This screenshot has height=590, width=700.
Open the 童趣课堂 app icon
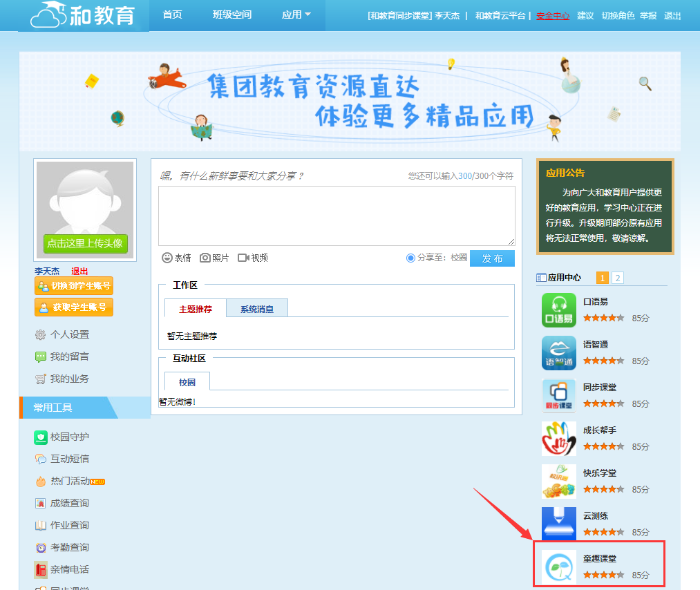558,567
